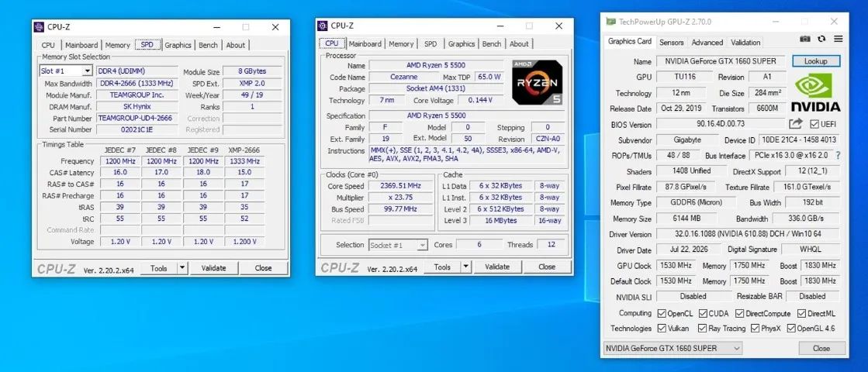Click the Lookup button in GPU-Z
Viewport: 868px width, 372px height.
click(816, 61)
